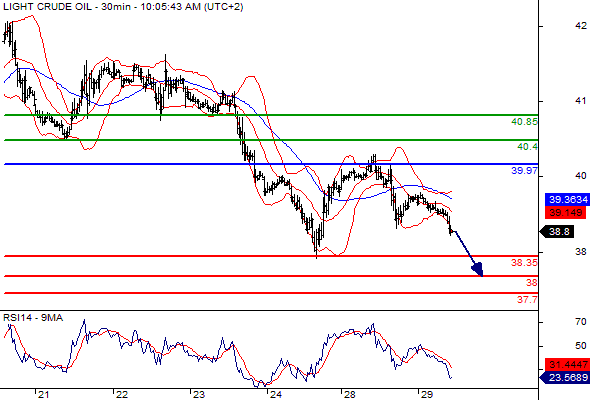
Task: Select the 38.8 black current price tag
Action: pyautogui.click(x=557, y=231)
